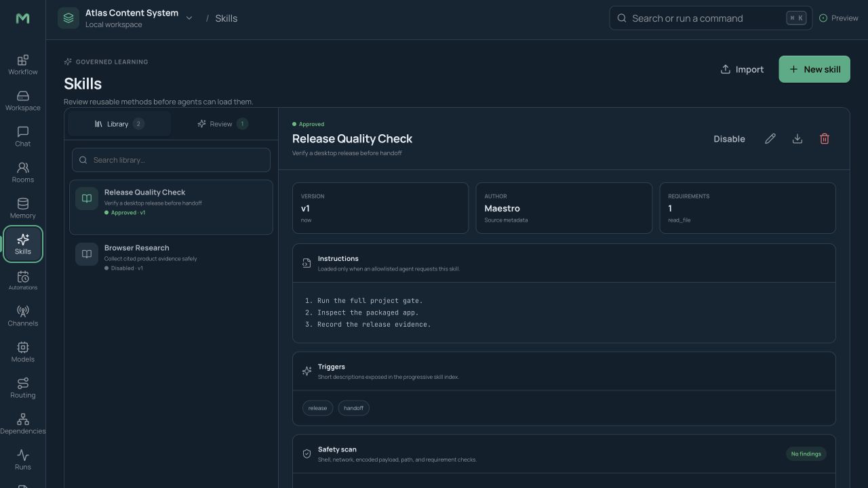This screenshot has height=488, width=868.
Task: Click the Maestro logo in top-left
Action: [22, 18]
